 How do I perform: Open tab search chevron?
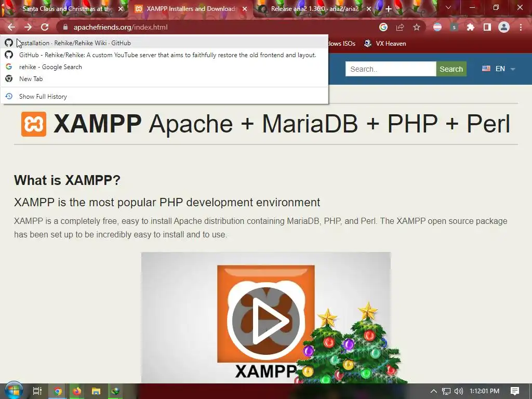(x=448, y=7)
